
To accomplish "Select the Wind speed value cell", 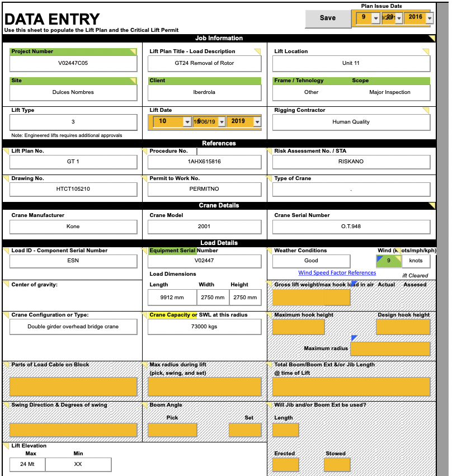I will [x=389, y=261].
